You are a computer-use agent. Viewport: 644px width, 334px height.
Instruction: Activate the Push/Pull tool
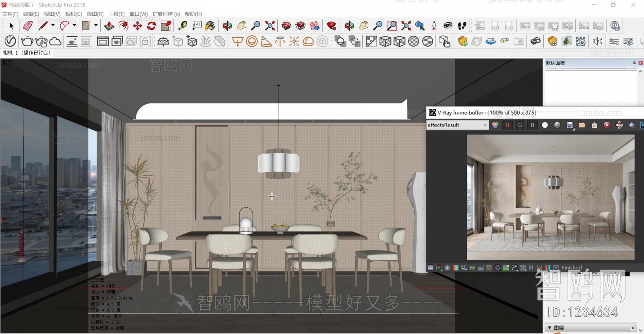pos(109,26)
